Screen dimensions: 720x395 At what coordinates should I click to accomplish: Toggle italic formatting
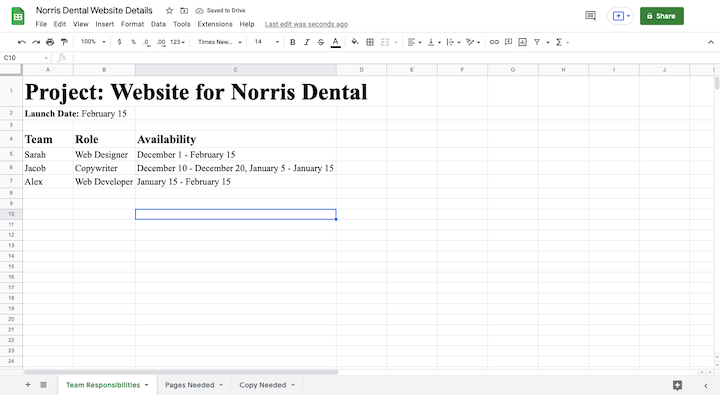click(307, 42)
